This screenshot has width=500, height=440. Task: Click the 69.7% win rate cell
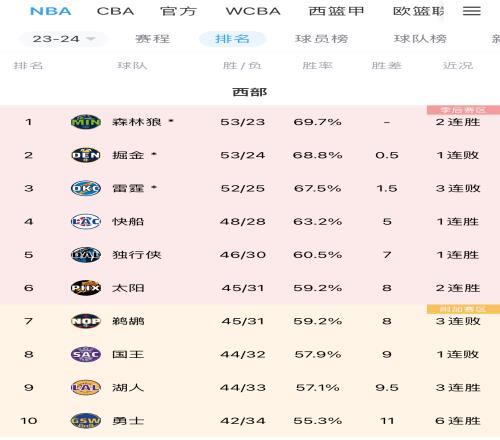point(317,122)
